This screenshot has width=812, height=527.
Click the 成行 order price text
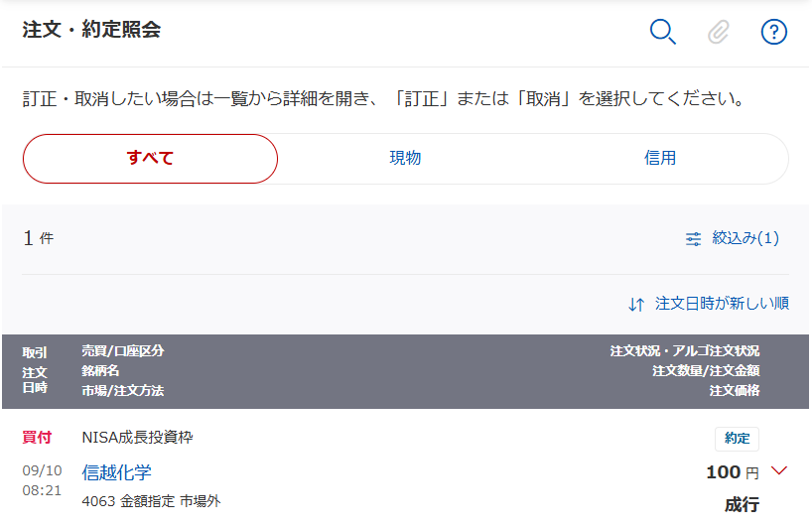click(x=742, y=504)
